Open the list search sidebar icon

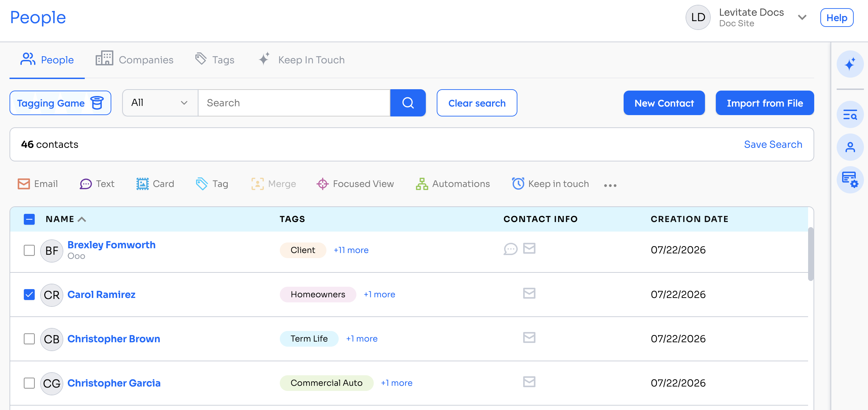coord(850,115)
